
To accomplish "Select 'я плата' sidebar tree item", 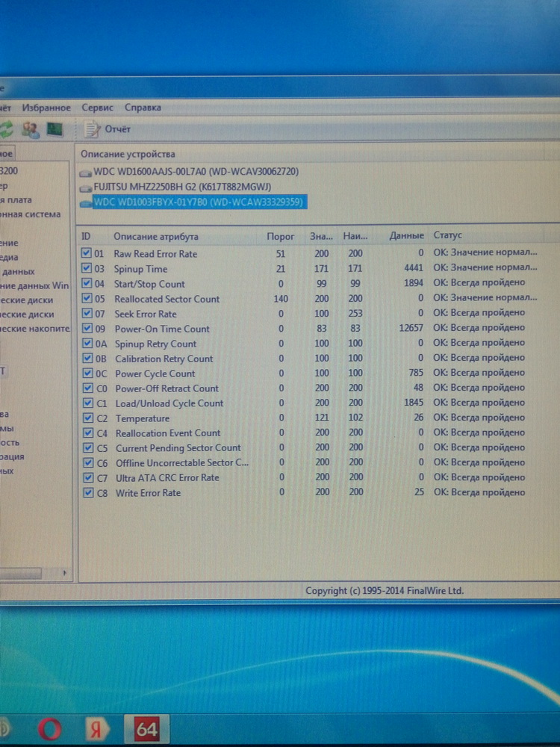I will coord(16,200).
